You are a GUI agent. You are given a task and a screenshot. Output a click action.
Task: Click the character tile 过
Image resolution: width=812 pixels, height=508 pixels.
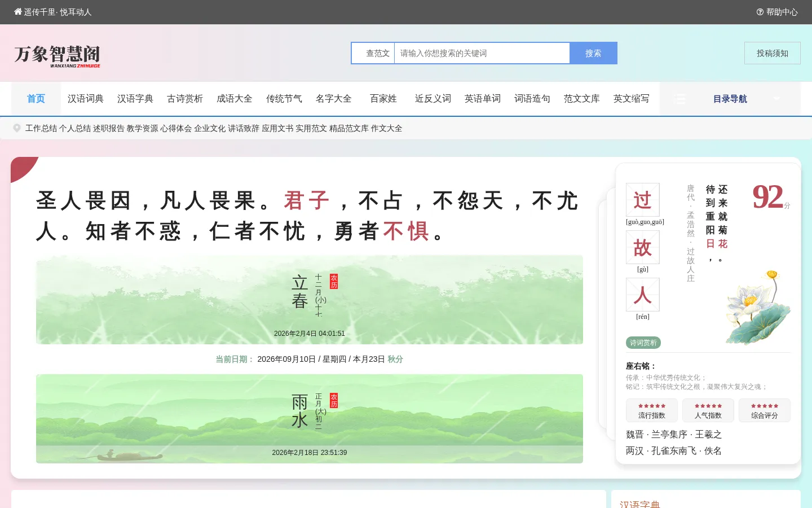click(x=643, y=200)
